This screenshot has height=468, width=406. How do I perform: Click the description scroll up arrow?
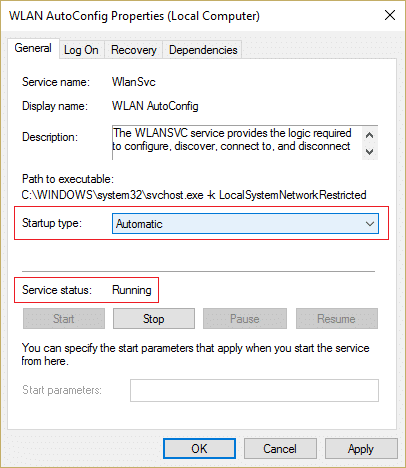coord(369,135)
